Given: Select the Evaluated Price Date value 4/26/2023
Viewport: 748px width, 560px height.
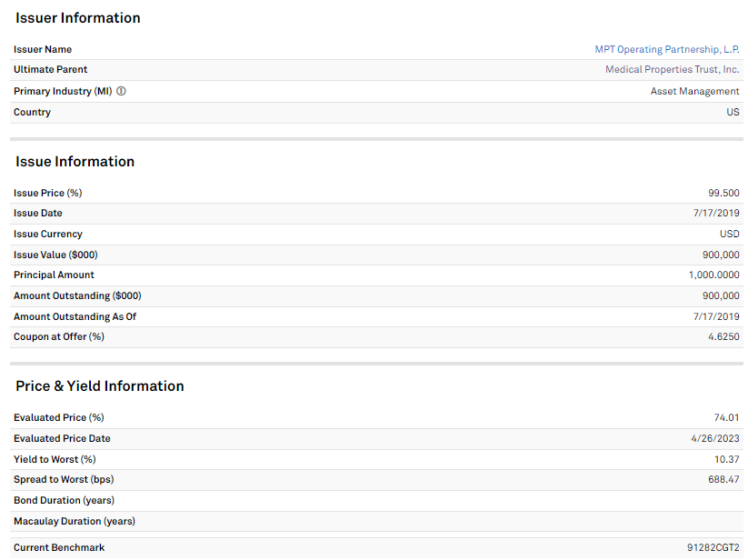Looking at the screenshot, I should (717, 439).
